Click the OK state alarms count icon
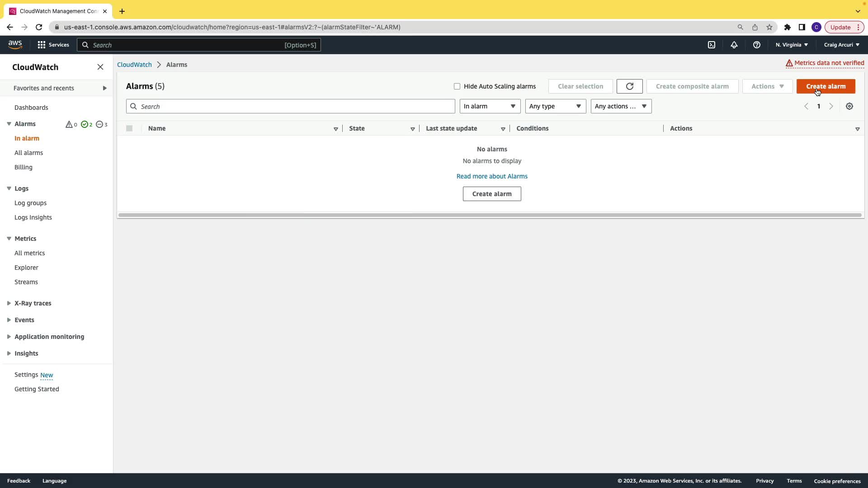This screenshot has width=868, height=488. [x=86, y=124]
